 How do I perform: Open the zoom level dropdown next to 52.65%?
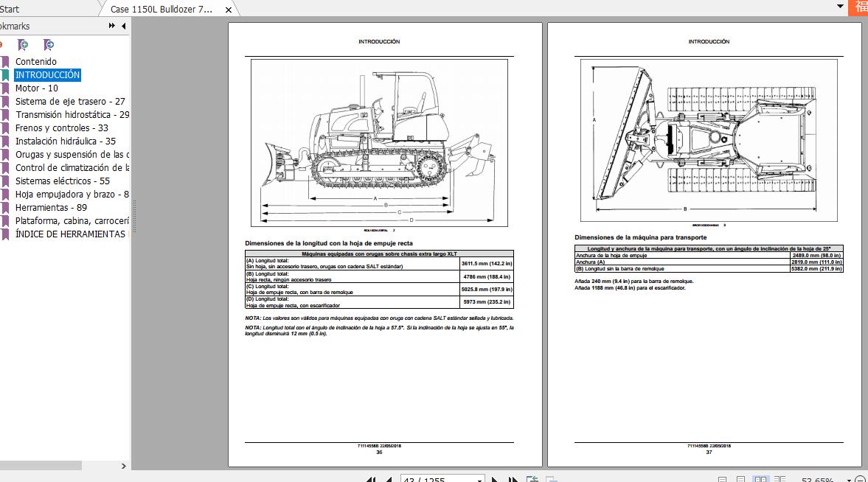point(848,479)
